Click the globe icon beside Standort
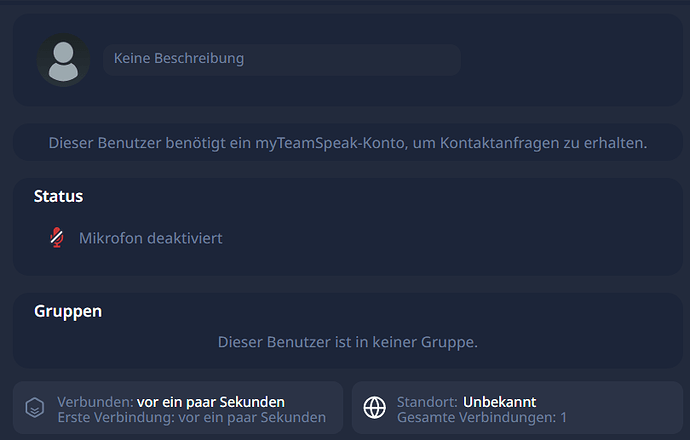Image resolution: width=690 pixels, height=440 pixels. [374, 408]
